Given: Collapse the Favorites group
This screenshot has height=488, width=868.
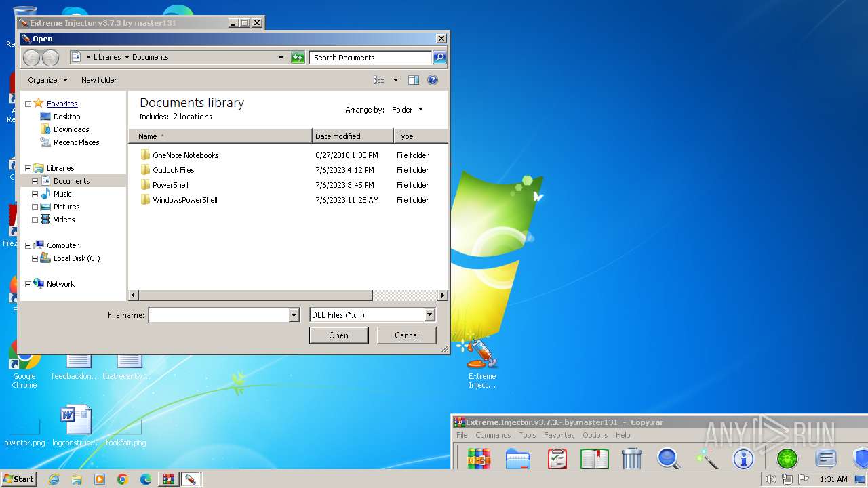Looking at the screenshot, I should (x=28, y=104).
